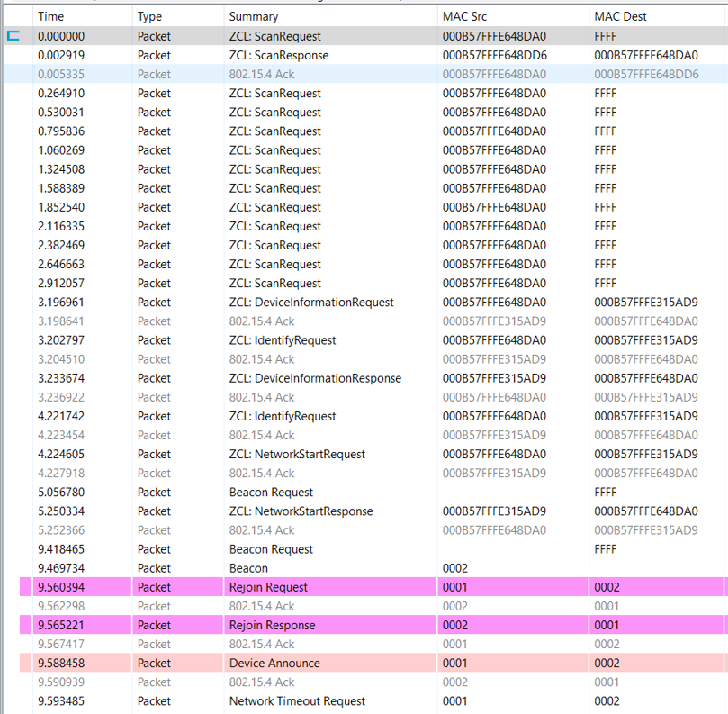This screenshot has height=714, width=728.
Task: Select the pink Rejoin Response row
Action: [x=272, y=625]
